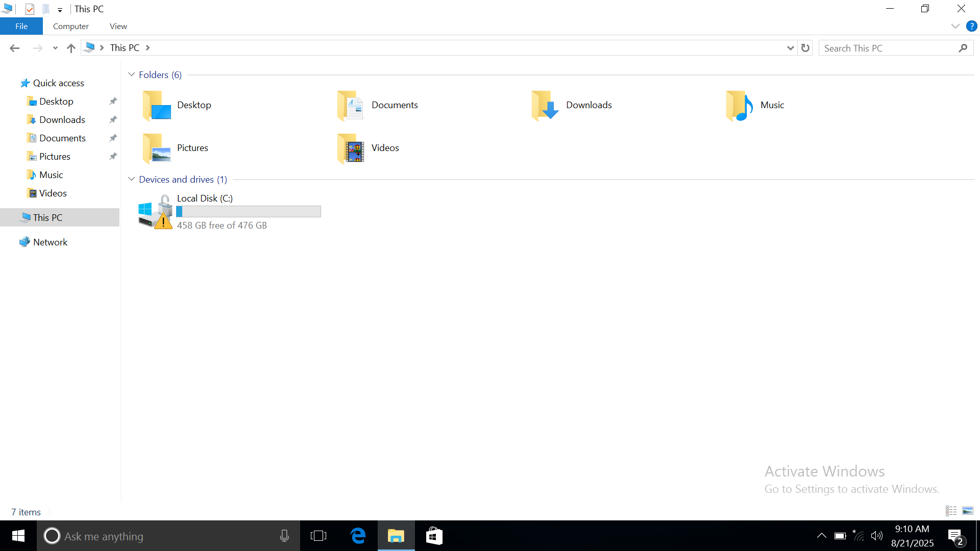Click the '7 items' status bar text
980x551 pixels.
point(26,512)
